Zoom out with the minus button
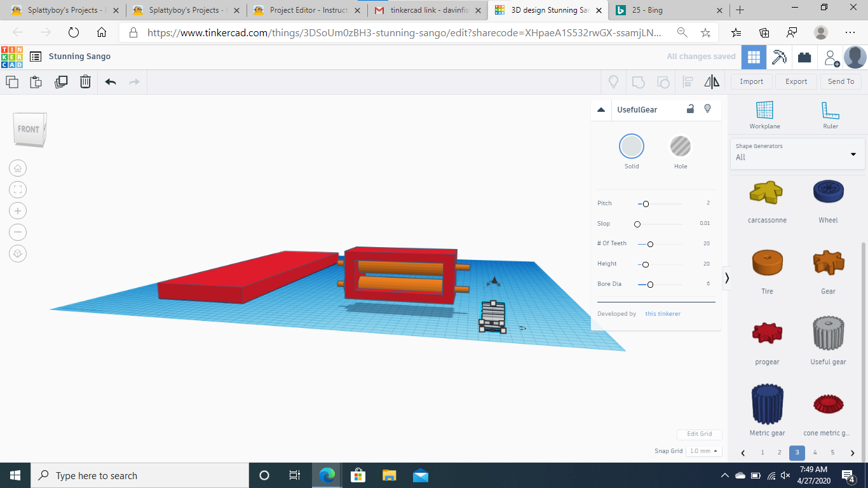 pyautogui.click(x=18, y=232)
